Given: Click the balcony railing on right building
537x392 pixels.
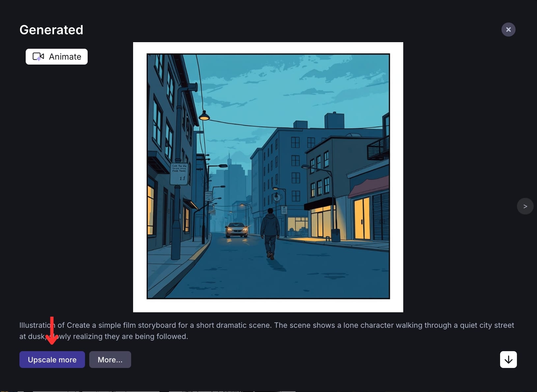Looking at the screenshot, I should 378,149.
